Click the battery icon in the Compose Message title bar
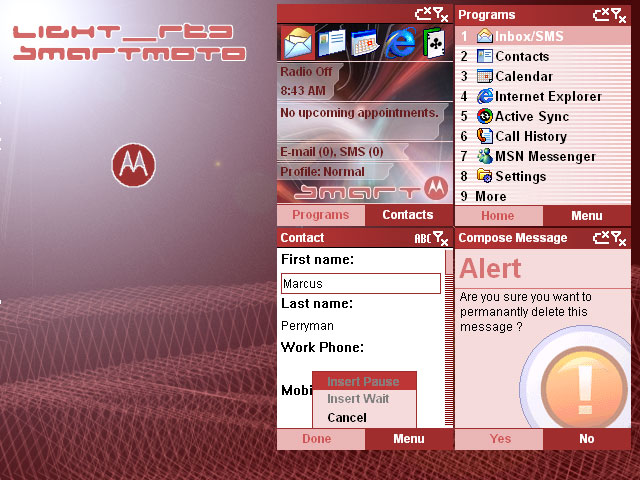Image resolution: width=640 pixels, height=480 pixels. 601,238
